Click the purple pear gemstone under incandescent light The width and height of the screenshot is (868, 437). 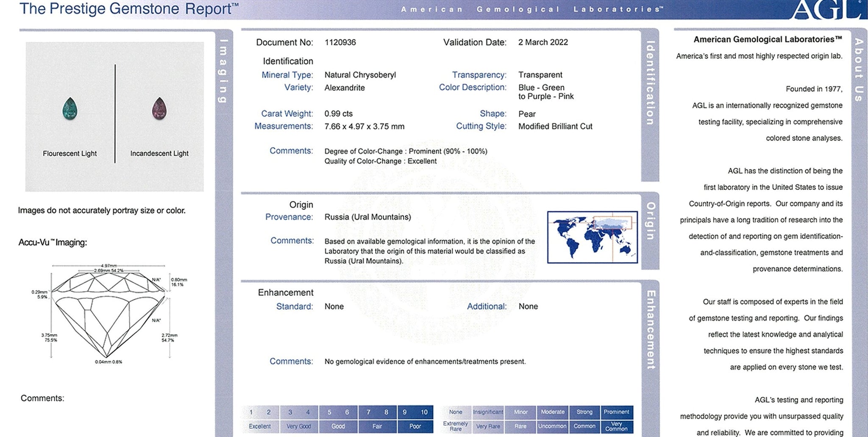tap(159, 109)
